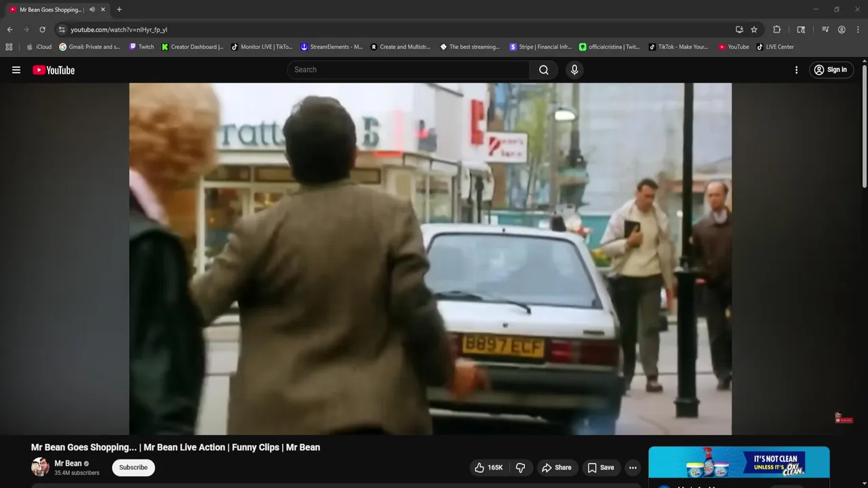The image size is (868, 488).
Task: Mute tab via speaker icon
Action: (x=92, y=9)
